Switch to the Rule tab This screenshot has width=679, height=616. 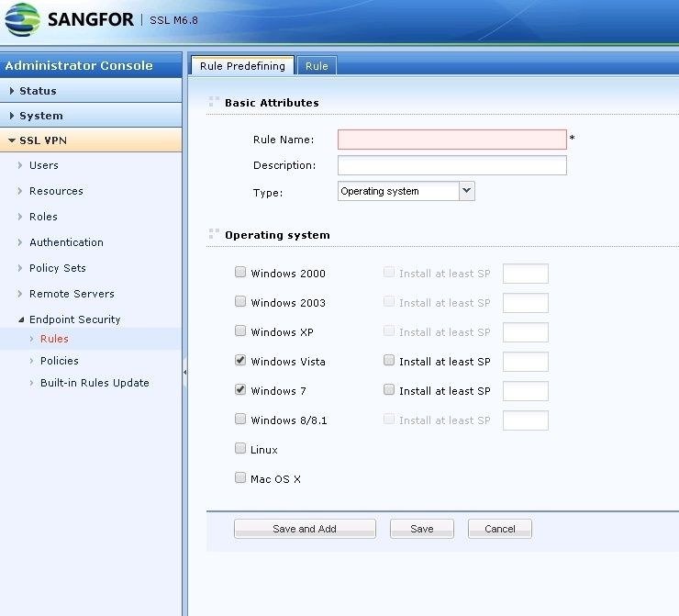coord(317,66)
